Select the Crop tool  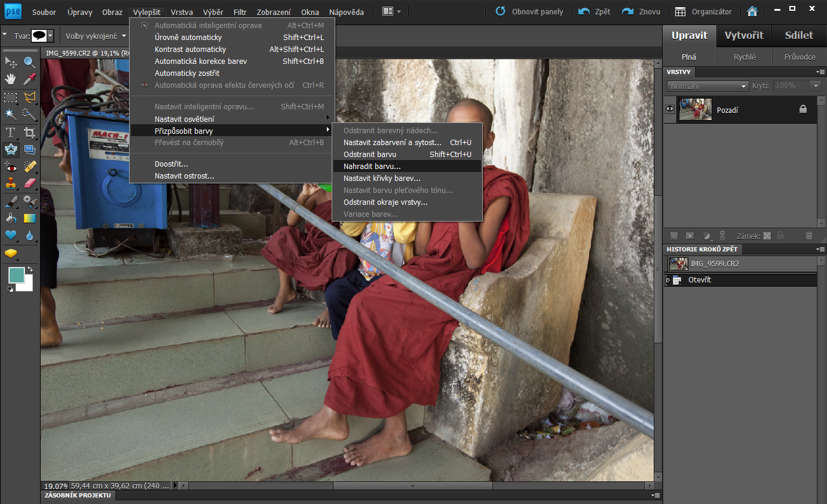click(29, 133)
